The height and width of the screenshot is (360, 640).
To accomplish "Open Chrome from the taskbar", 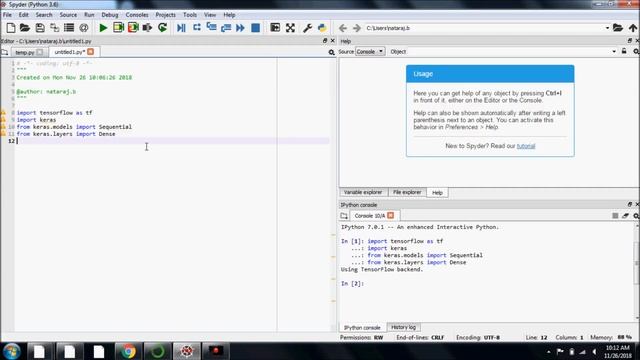I will (128, 351).
